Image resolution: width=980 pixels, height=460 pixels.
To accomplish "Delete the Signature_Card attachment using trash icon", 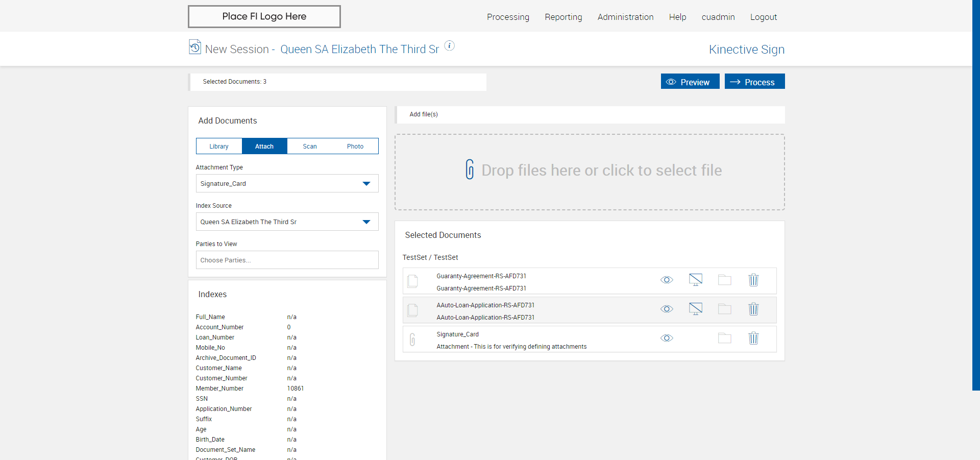I will point(753,338).
